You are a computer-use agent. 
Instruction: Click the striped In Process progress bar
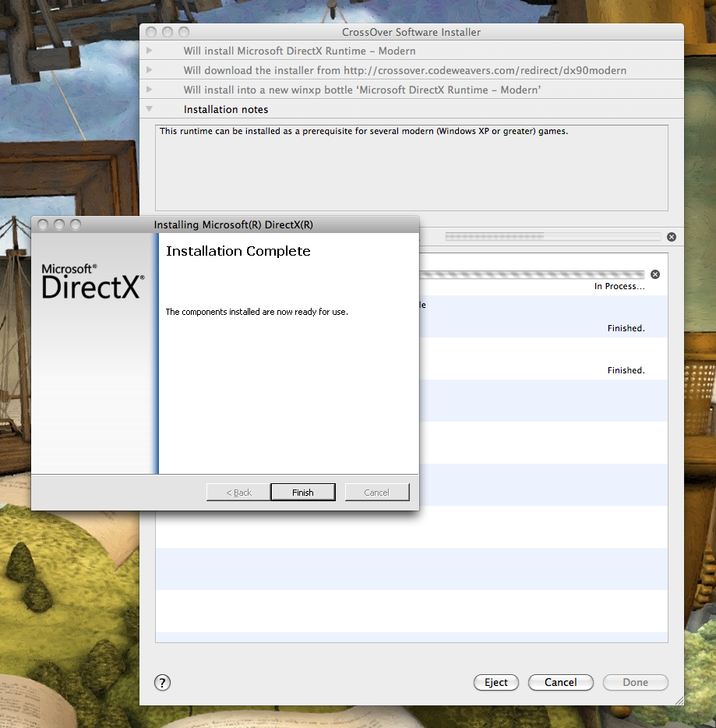[538, 274]
